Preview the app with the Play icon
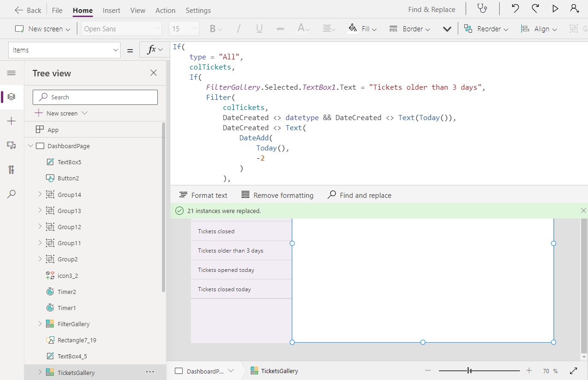This screenshot has width=588, height=380. (555, 8)
